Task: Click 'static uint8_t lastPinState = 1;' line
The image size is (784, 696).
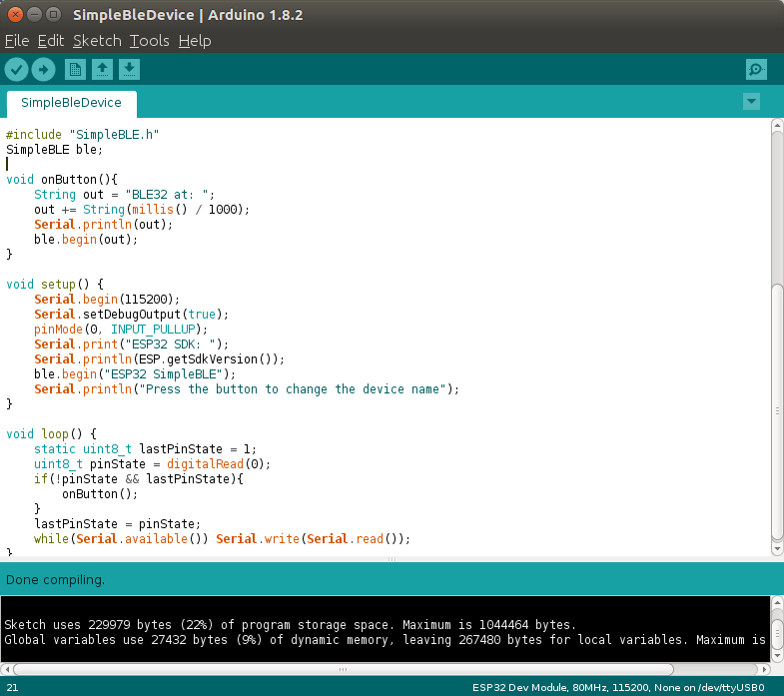Action: 145,449
